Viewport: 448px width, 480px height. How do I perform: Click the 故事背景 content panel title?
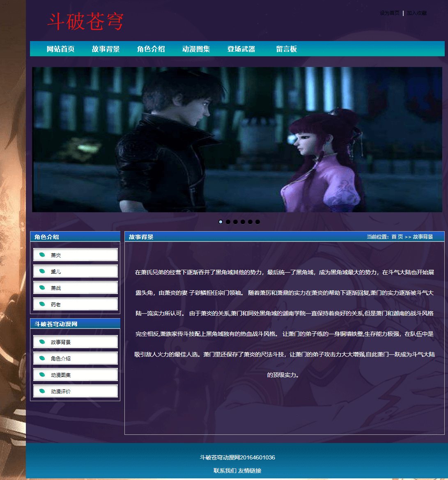coord(141,237)
